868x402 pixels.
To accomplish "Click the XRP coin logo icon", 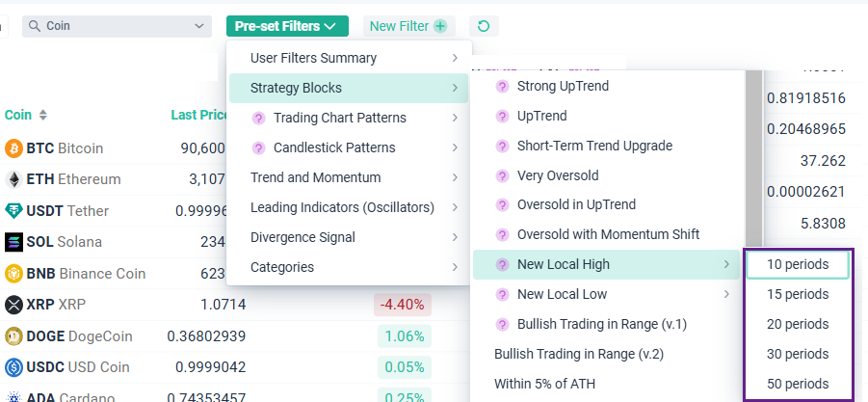I will pyautogui.click(x=13, y=305).
